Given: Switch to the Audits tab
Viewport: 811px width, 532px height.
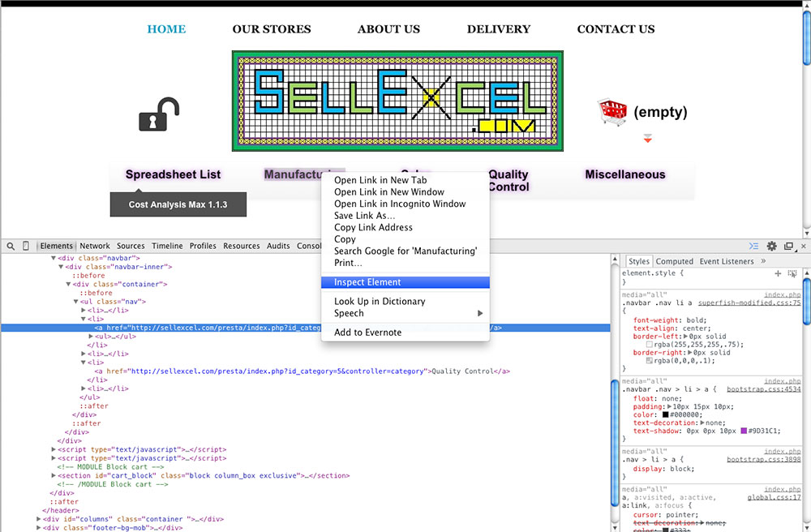Looking at the screenshot, I should [x=278, y=246].
